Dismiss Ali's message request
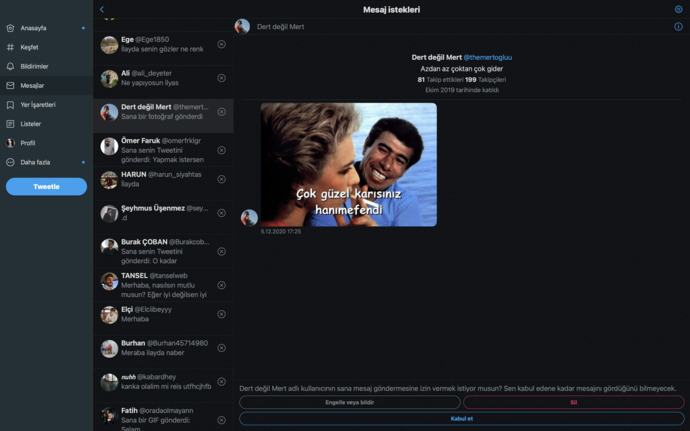 (x=222, y=78)
